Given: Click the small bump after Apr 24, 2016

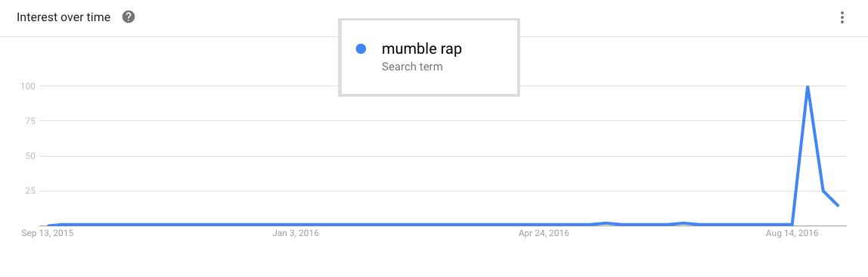Looking at the screenshot, I should (x=606, y=223).
